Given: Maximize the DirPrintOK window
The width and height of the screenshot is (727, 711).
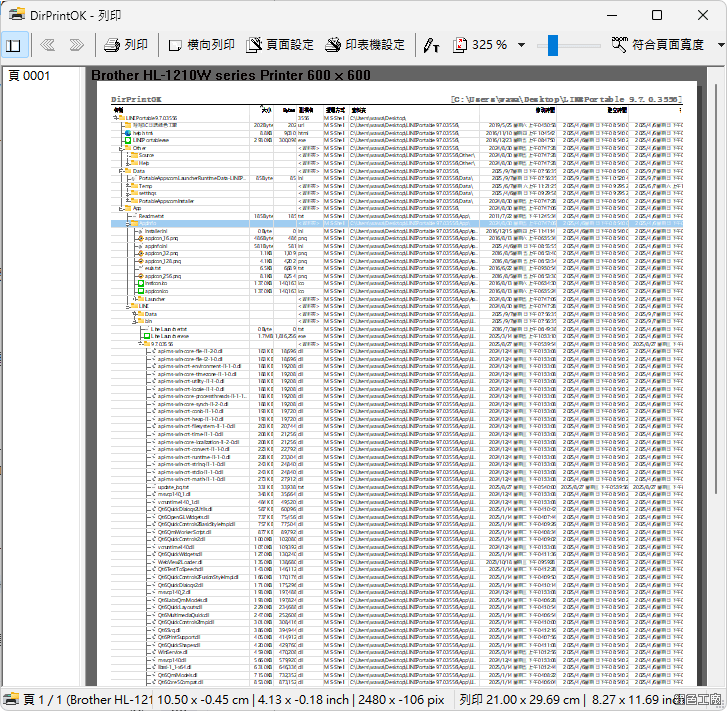Looking at the screenshot, I should 656,15.
